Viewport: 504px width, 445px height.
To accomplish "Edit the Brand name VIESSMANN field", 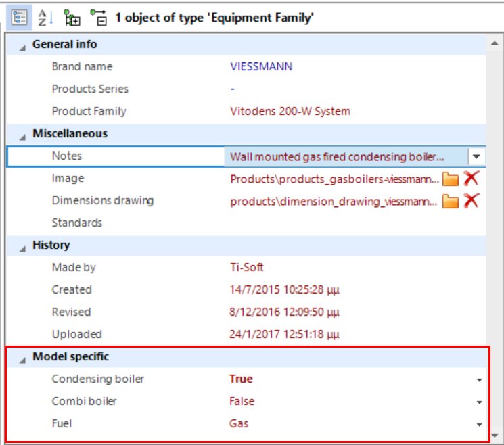I will point(261,67).
